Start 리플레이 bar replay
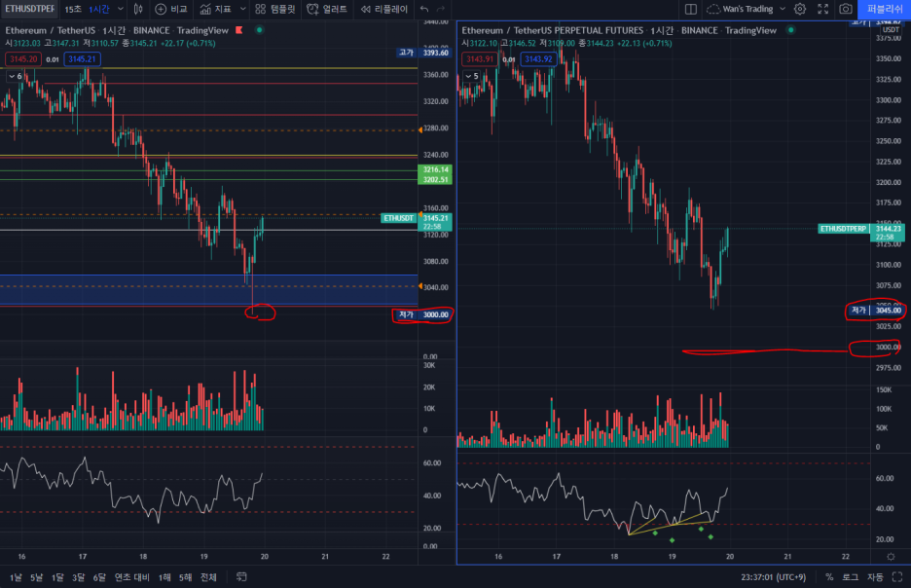This screenshot has height=588, width=911. point(384,10)
